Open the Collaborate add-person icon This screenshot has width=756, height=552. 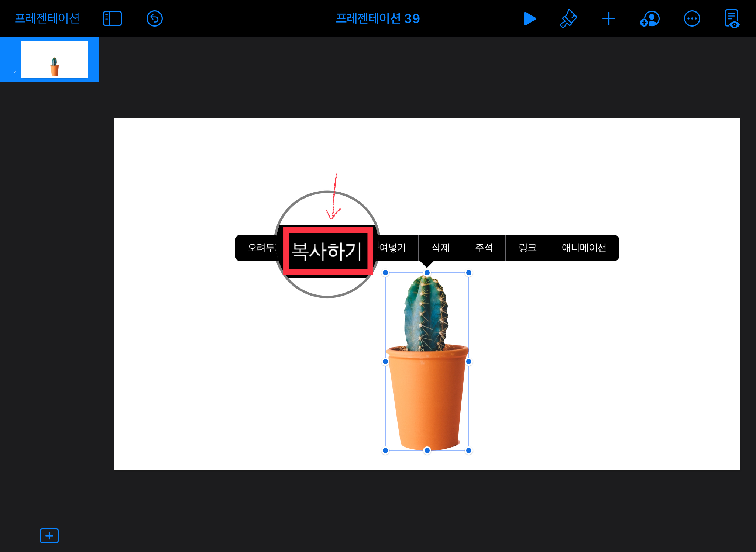[650, 18]
